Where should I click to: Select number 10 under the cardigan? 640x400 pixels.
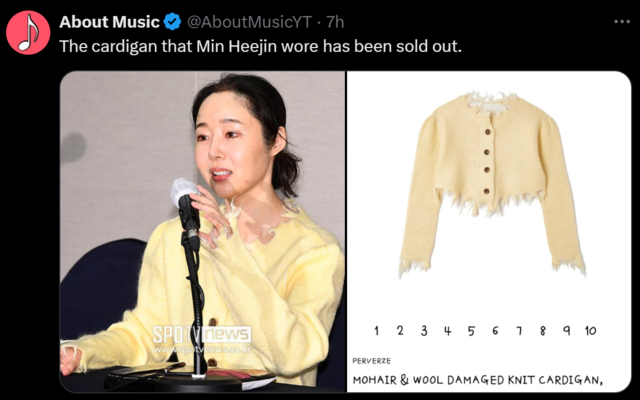click(590, 331)
